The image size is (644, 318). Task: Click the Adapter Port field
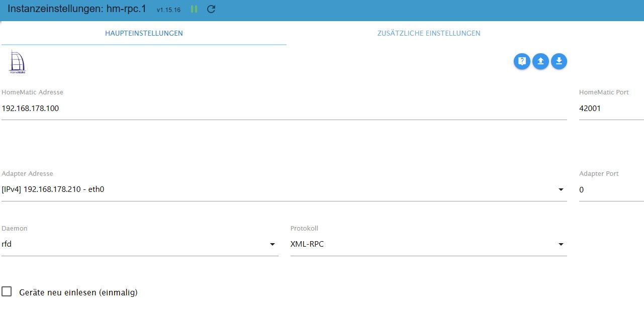pyautogui.click(x=611, y=189)
